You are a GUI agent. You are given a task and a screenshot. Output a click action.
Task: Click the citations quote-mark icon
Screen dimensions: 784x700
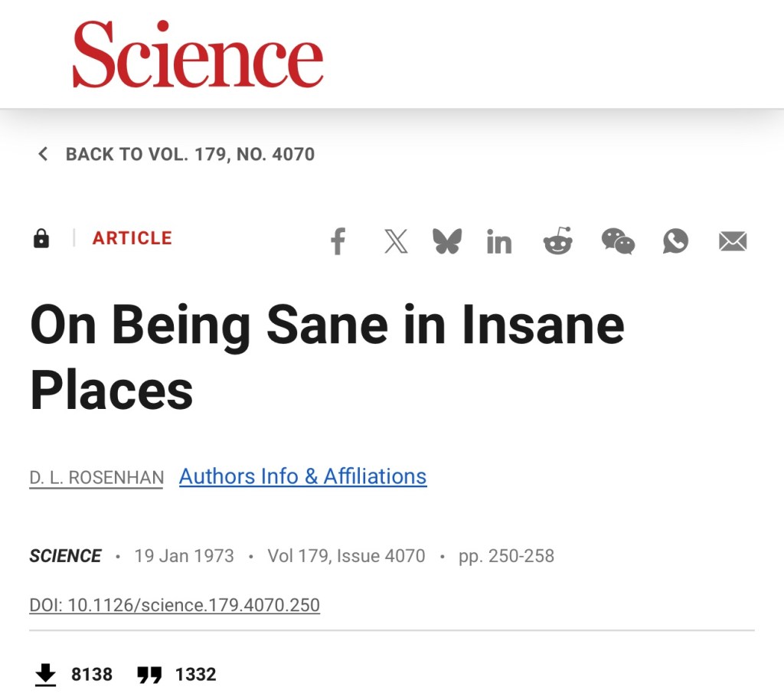149,675
